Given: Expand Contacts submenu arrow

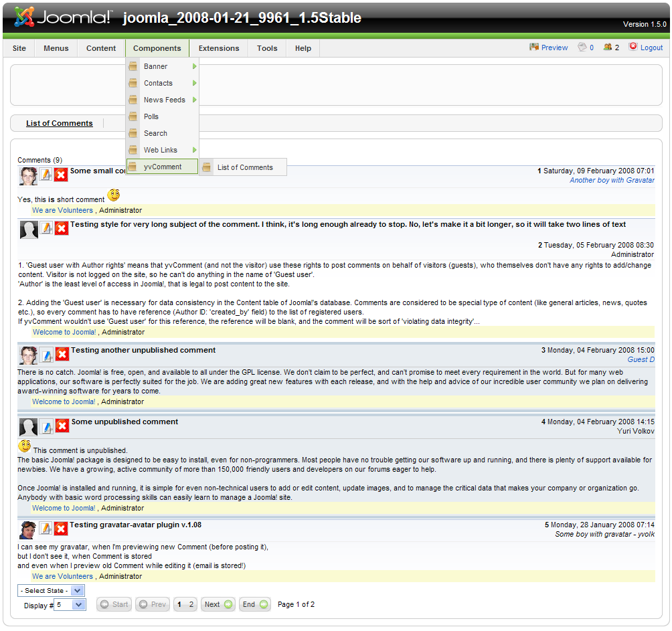Looking at the screenshot, I should [194, 83].
